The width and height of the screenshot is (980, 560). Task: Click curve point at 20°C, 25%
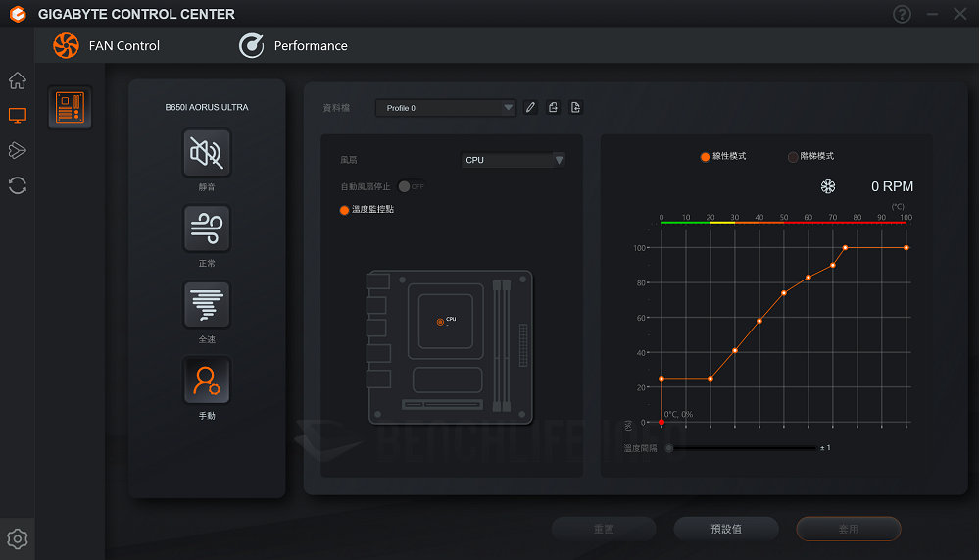(710, 379)
